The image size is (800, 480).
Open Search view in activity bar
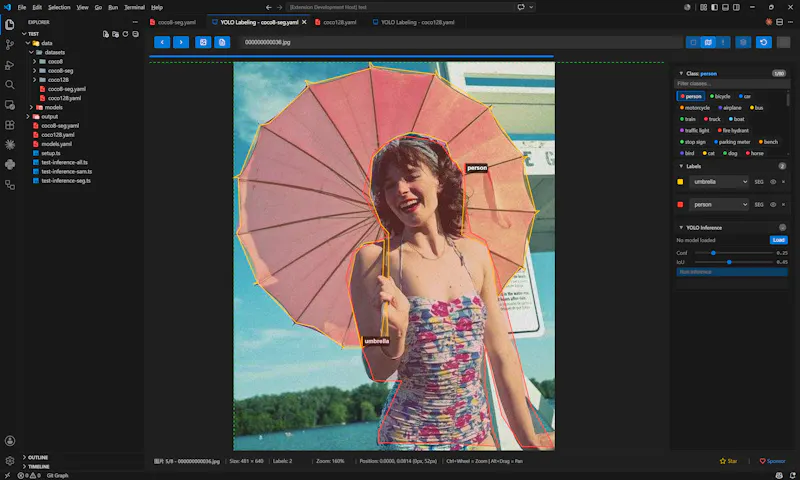click(10, 85)
